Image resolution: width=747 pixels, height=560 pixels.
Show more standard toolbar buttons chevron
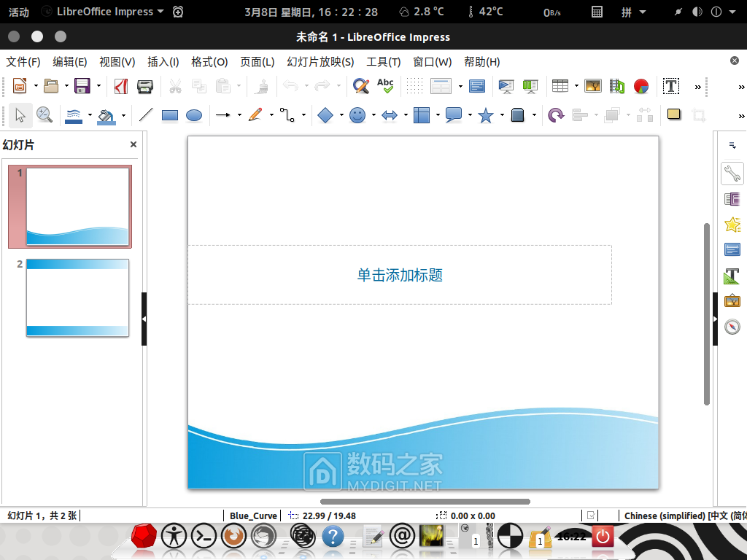click(x=697, y=87)
